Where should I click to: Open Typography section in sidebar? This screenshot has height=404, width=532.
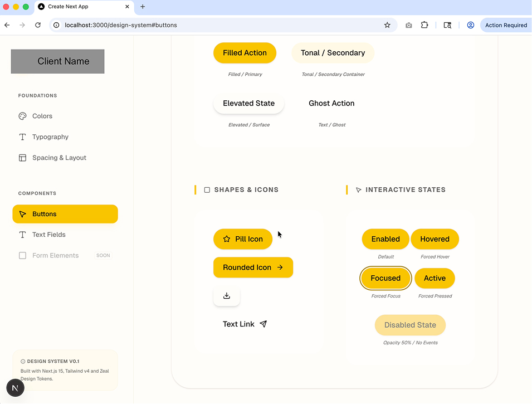click(50, 137)
